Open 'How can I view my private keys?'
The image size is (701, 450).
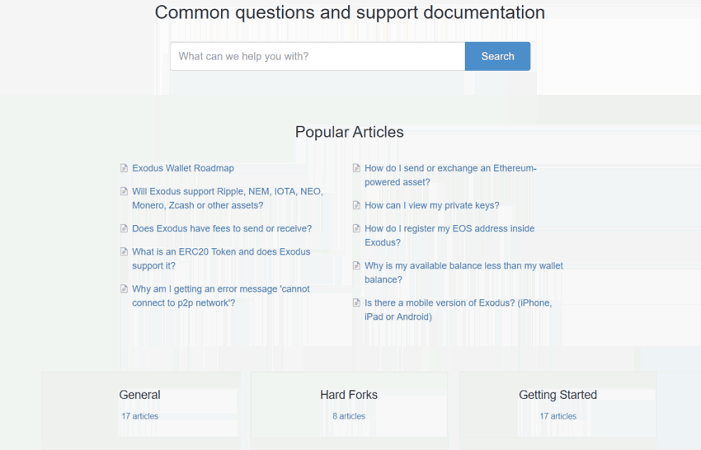coord(432,205)
